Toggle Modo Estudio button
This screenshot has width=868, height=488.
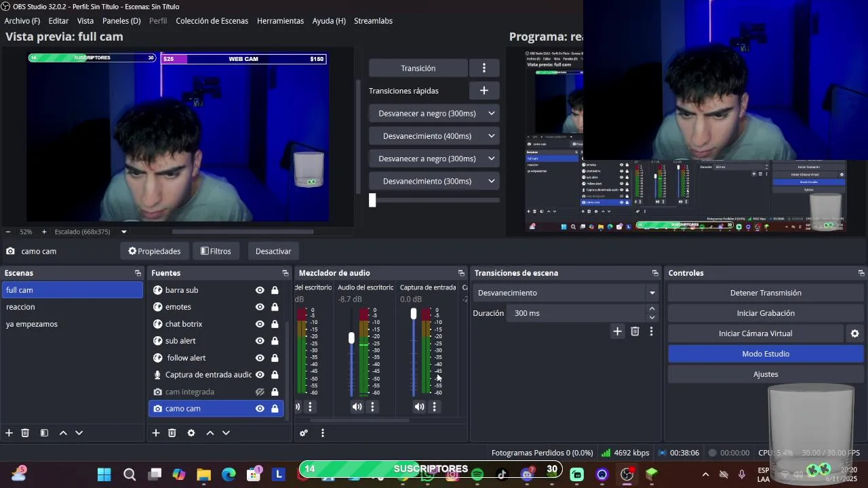tap(766, 354)
